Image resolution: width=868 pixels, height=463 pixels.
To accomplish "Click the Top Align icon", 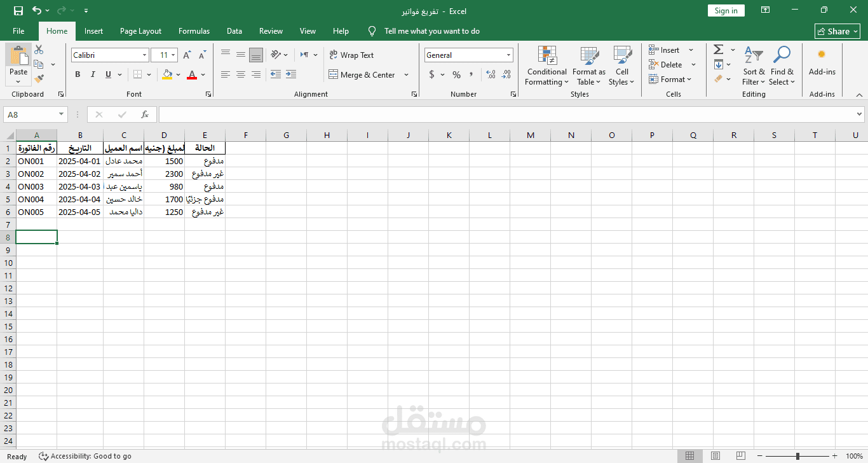I will (226, 55).
